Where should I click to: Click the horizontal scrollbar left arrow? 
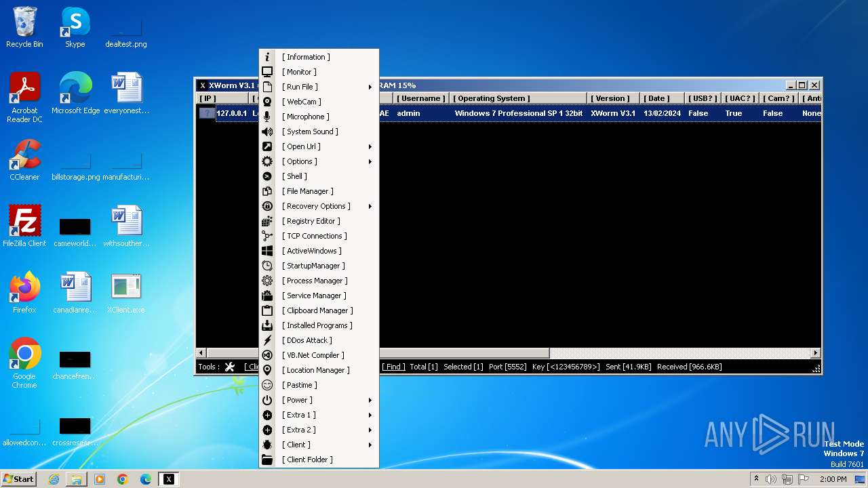tap(201, 353)
